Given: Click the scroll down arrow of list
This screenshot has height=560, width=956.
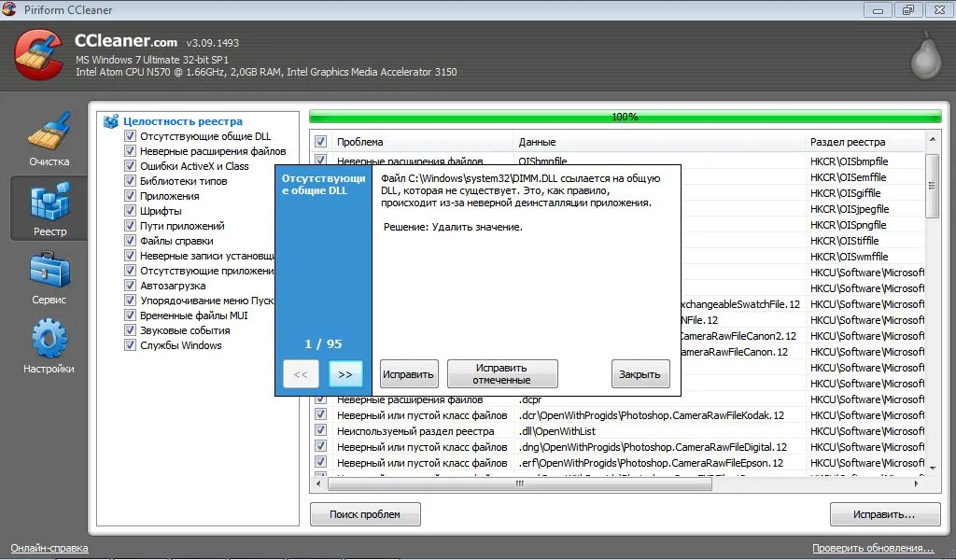Looking at the screenshot, I should point(932,468).
